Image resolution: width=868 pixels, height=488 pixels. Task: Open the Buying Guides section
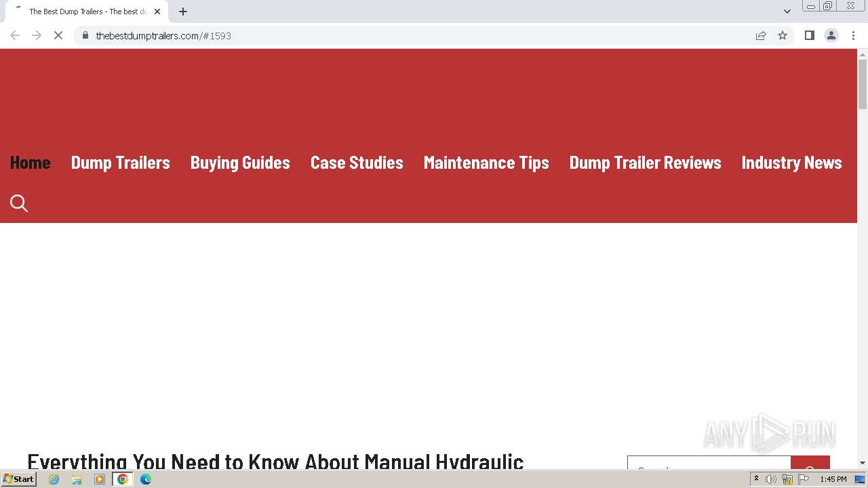click(x=240, y=163)
